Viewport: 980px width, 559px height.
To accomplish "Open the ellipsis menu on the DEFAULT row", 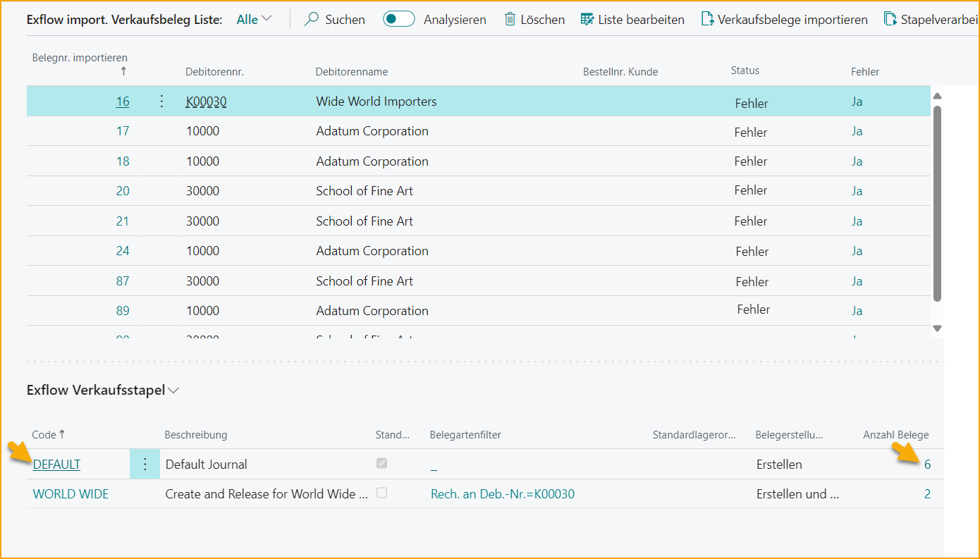I will tap(146, 464).
